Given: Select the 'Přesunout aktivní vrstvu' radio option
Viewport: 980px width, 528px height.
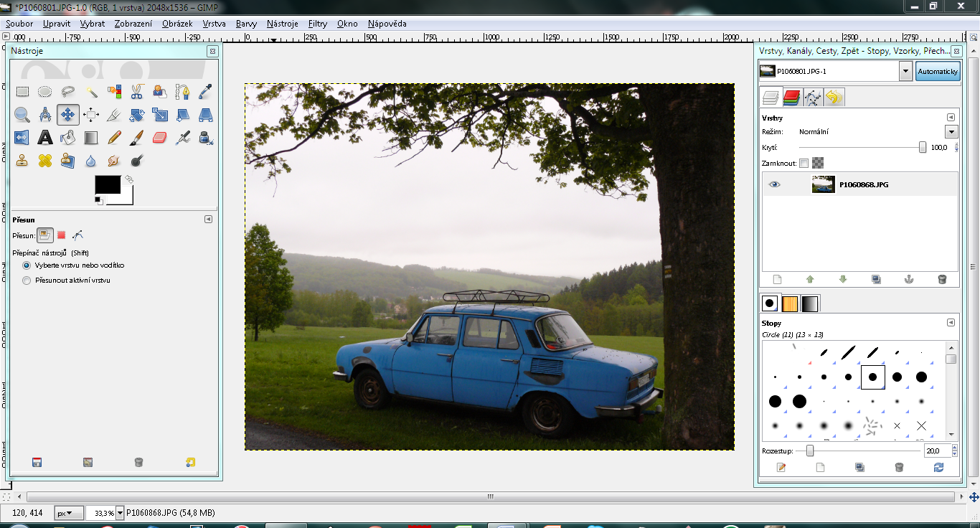Looking at the screenshot, I should [27, 280].
